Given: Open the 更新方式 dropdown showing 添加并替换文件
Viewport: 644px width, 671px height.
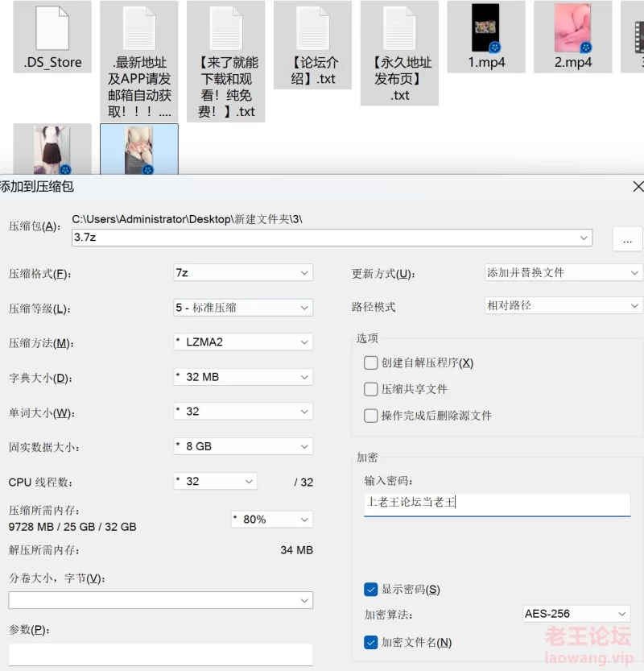Looking at the screenshot, I should pyautogui.click(x=563, y=272).
